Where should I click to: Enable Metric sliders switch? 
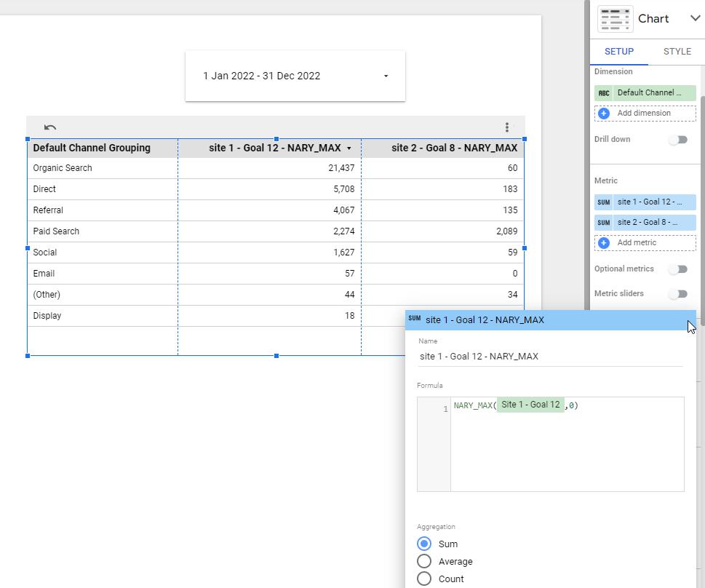pos(679,294)
